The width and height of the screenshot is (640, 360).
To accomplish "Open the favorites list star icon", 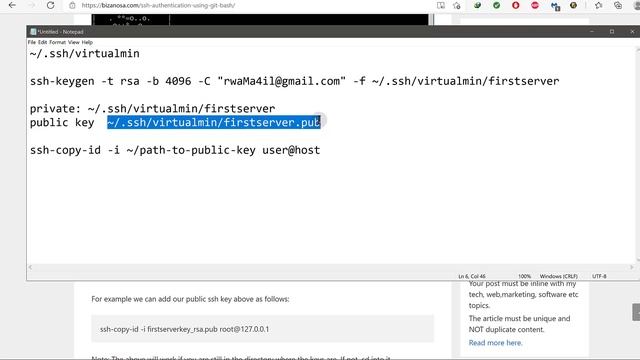I will coord(598,5).
